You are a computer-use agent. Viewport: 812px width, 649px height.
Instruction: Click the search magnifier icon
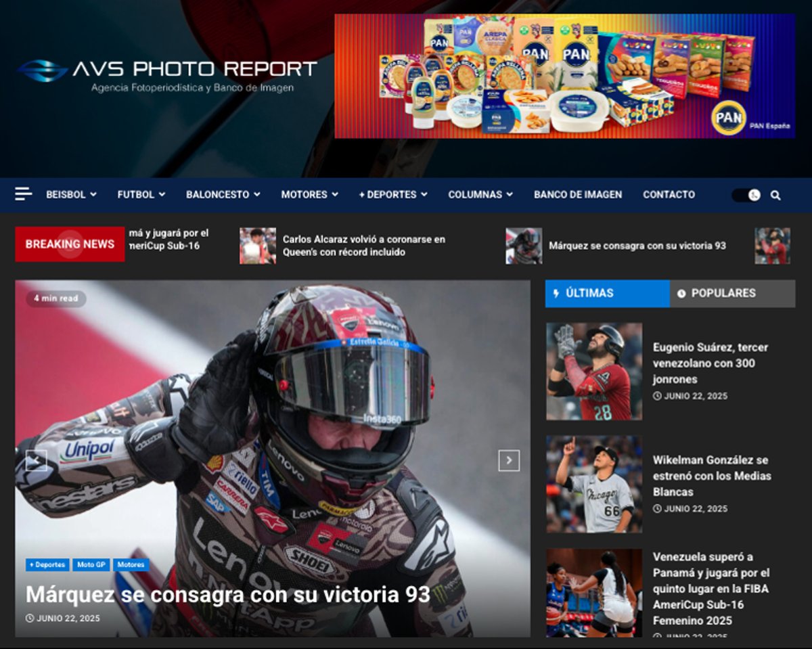pos(775,195)
